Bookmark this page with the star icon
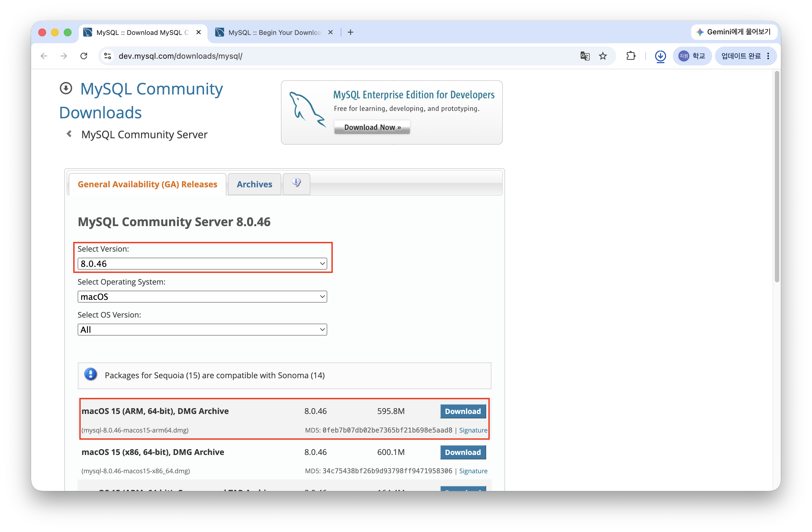Screen dimensions: 812x532 (x=603, y=56)
